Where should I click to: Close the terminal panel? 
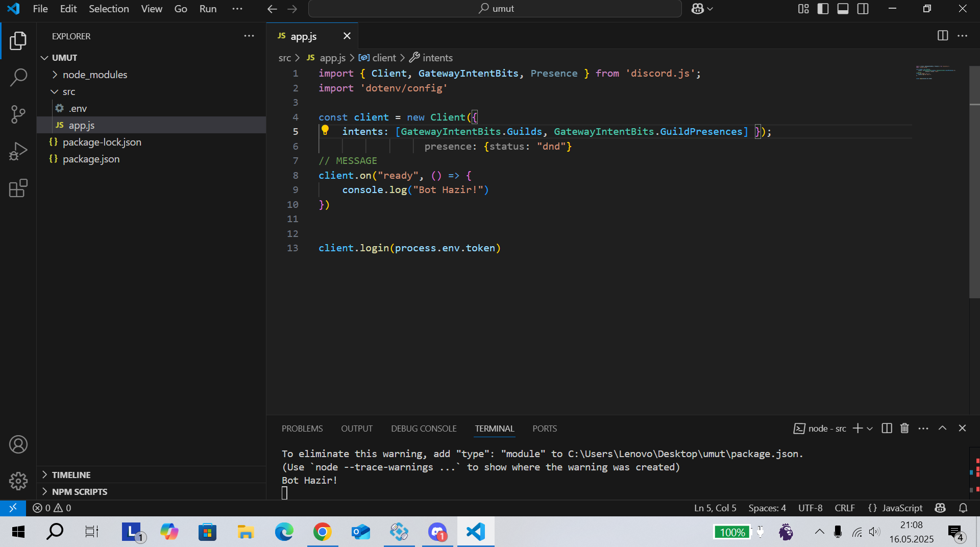pos(962,428)
